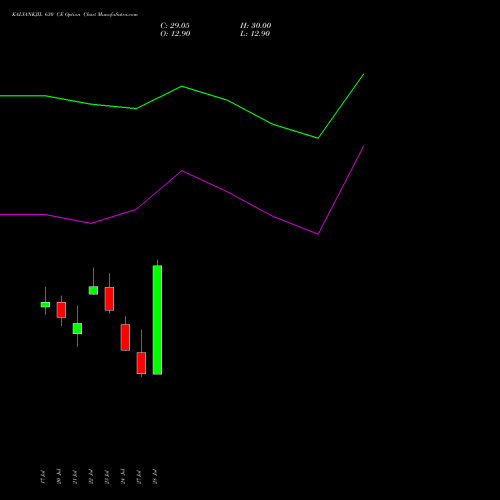The image size is (500, 500).
Task: Click the 22 Jul date axis label
Action: (x=91, y=477)
